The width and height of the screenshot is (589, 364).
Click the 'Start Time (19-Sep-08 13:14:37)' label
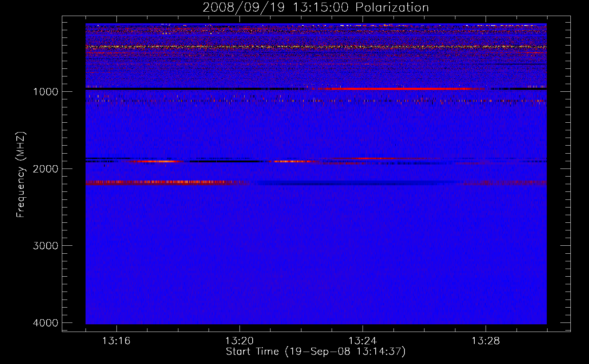click(316, 352)
